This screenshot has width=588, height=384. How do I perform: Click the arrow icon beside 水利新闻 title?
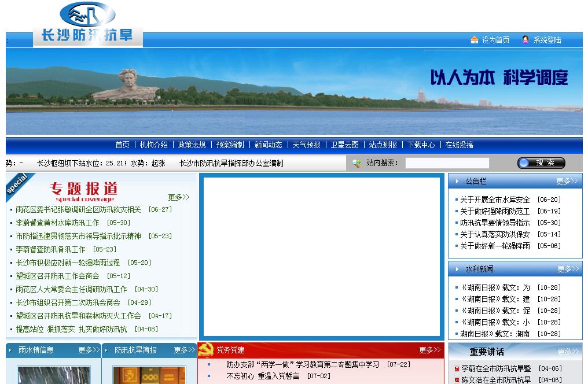click(457, 269)
